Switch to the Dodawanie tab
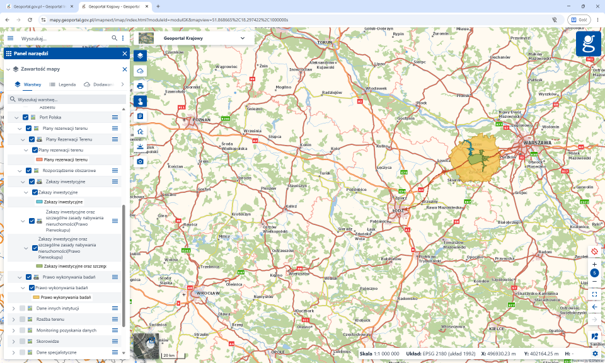 [x=99, y=84]
